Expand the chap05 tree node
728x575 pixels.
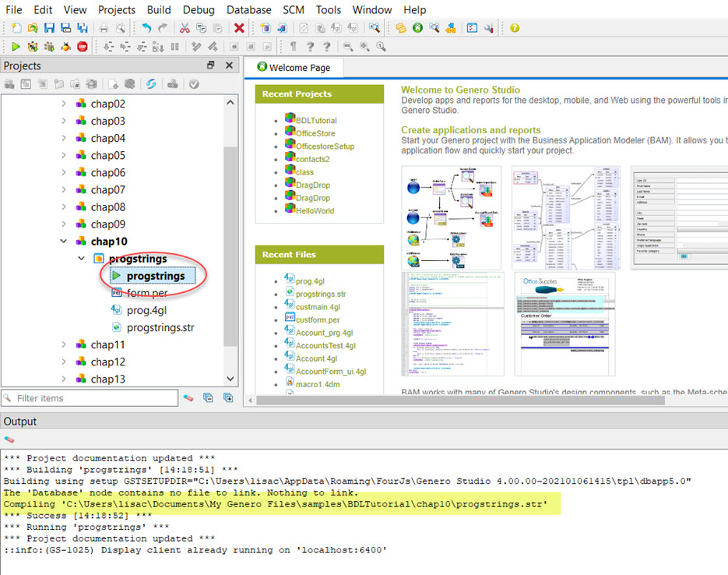(64, 155)
